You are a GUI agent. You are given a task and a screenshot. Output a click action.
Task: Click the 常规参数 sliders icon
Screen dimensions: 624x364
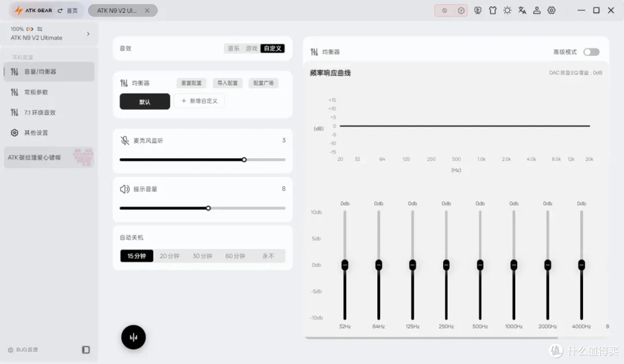click(14, 92)
